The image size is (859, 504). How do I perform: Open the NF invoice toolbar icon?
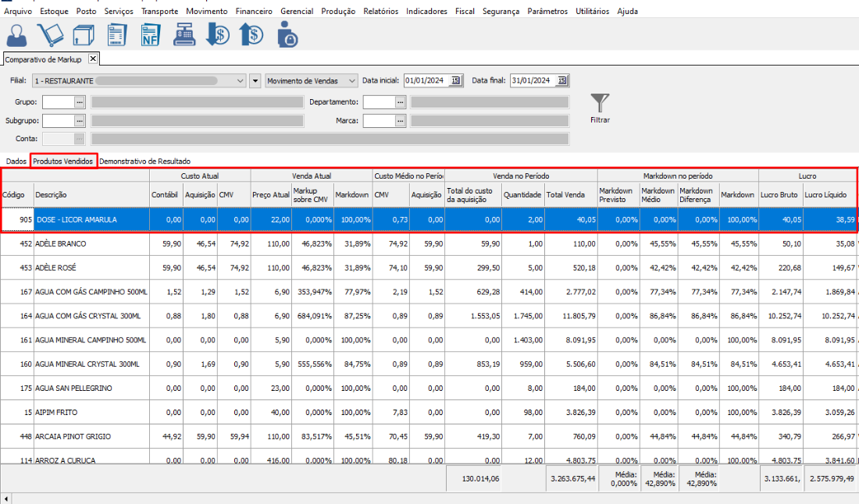151,35
